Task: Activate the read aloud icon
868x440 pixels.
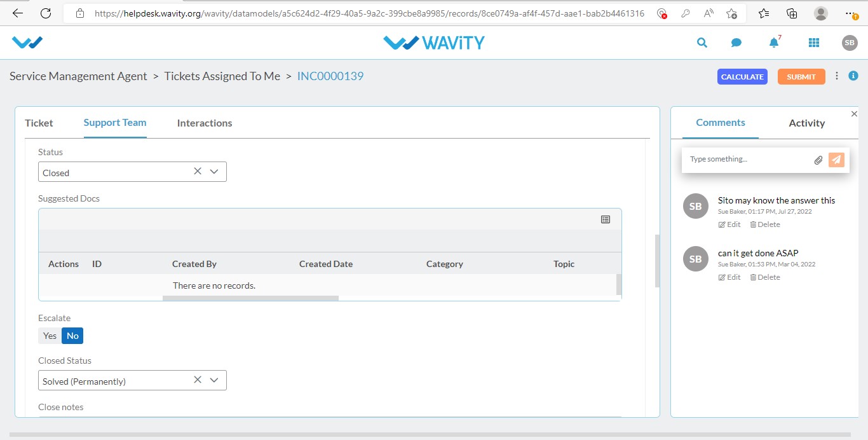Action: [709, 13]
